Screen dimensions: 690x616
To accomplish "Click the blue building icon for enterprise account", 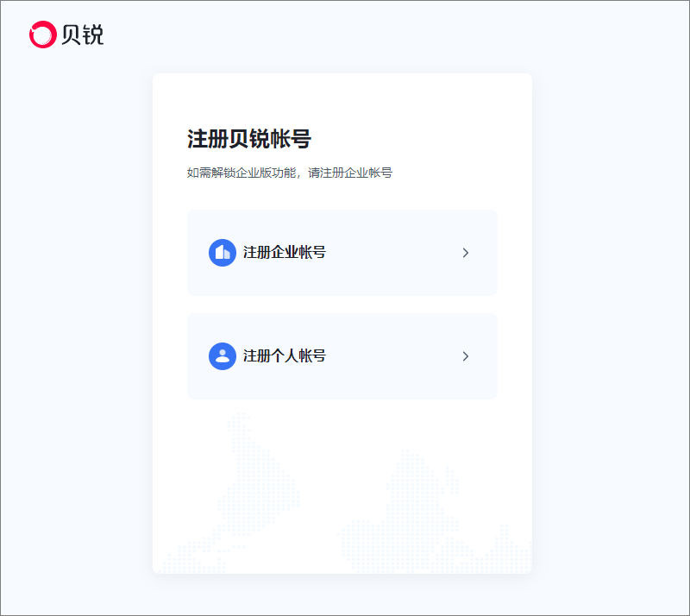I will (223, 253).
